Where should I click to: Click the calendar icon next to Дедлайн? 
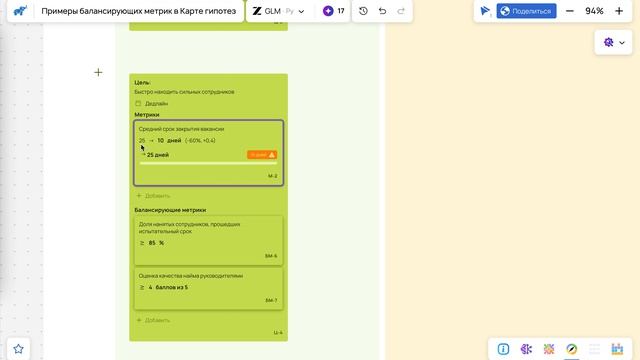(138, 104)
